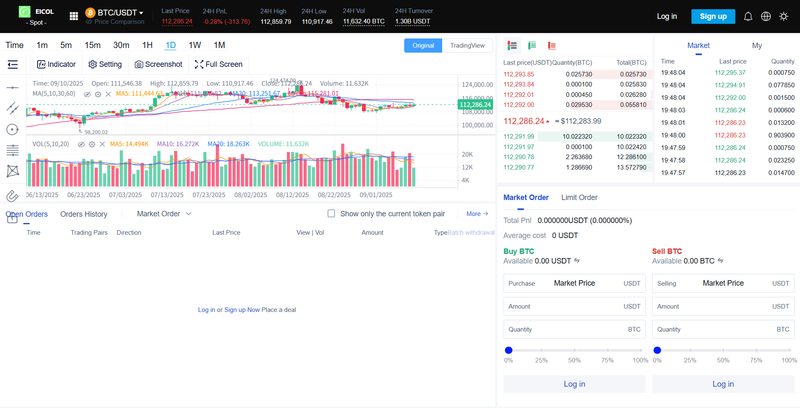
Task: Select the 1M monthly timeframe
Action: 219,45
